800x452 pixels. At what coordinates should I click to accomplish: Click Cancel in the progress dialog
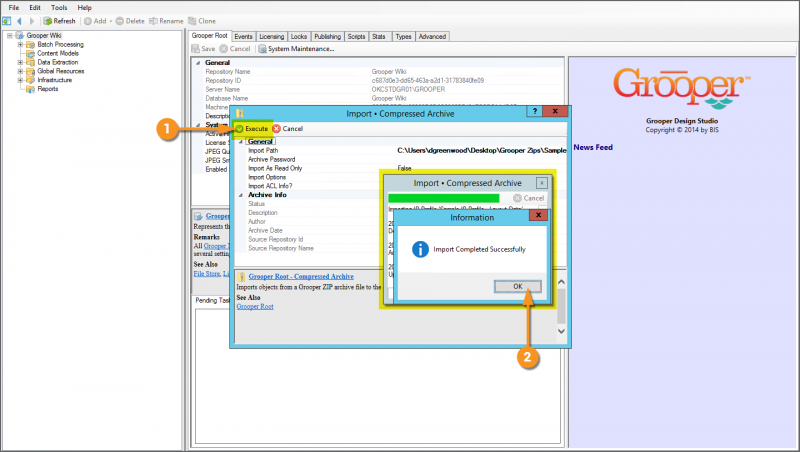[x=529, y=198]
